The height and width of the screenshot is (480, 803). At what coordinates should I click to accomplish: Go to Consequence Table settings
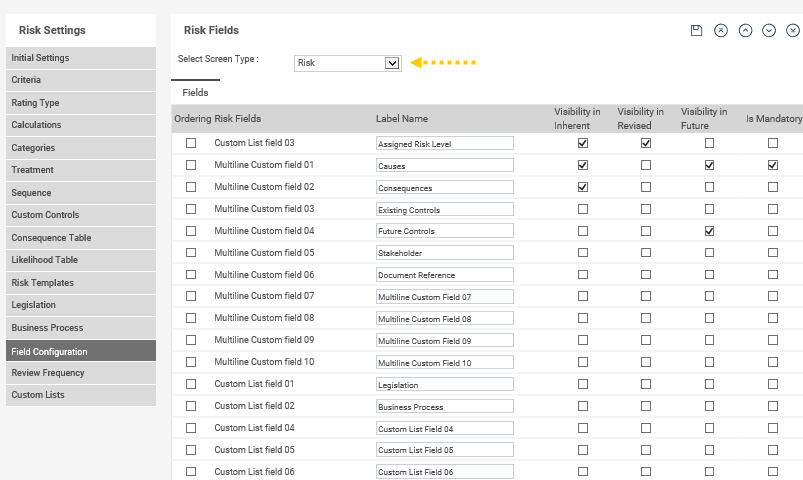(x=80, y=238)
